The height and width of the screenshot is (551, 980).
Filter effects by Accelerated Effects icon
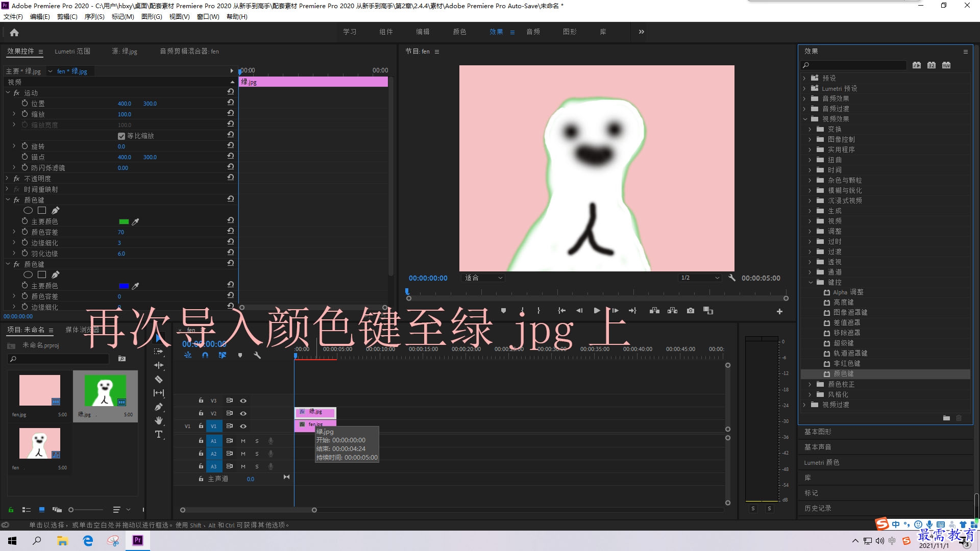917,65
